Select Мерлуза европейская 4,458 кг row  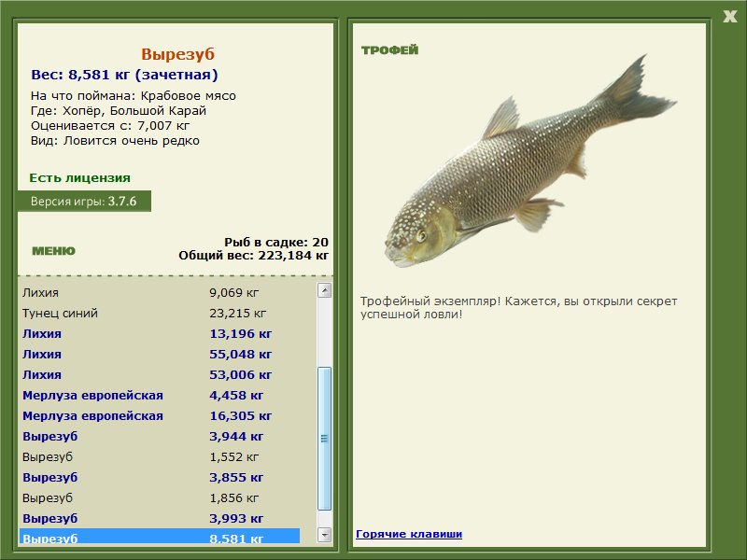[x=160, y=395]
